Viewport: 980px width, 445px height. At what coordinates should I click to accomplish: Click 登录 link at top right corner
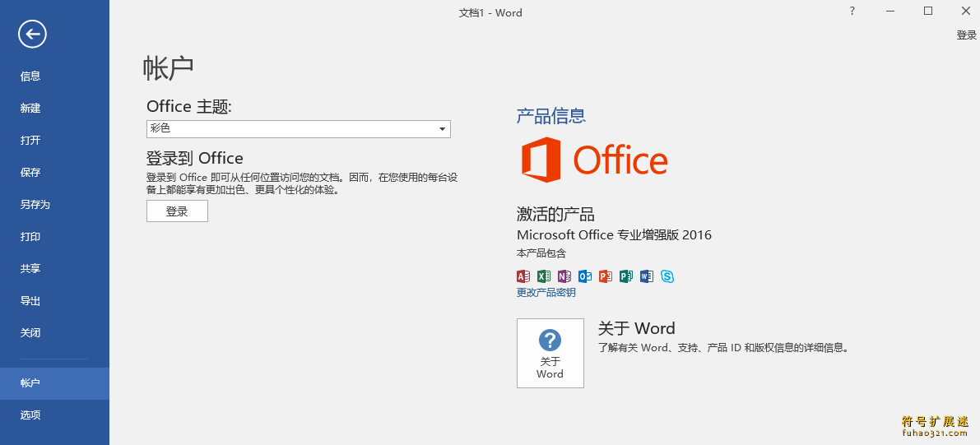[x=966, y=35]
